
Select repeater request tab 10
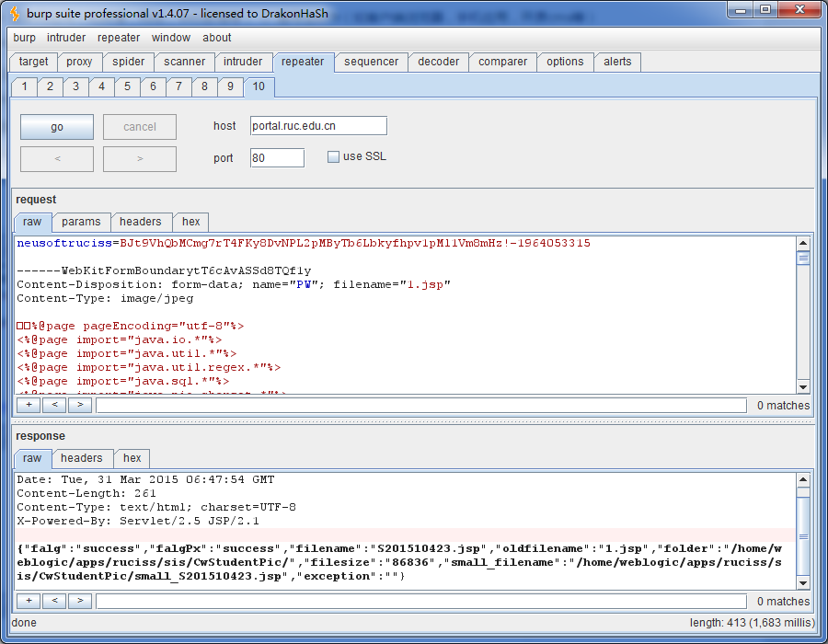(x=259, y=86)
